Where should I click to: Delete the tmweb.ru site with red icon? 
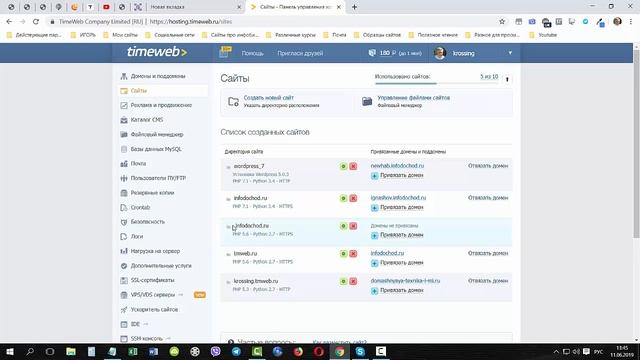click(353, 254)
